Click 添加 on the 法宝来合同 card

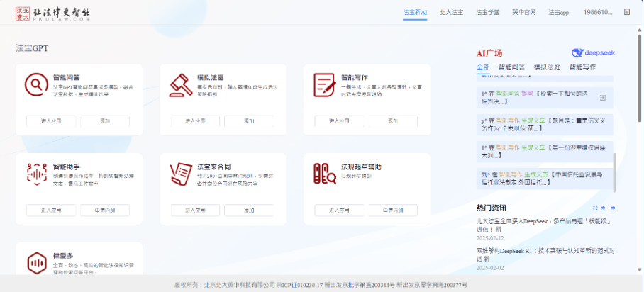(249, 210)
